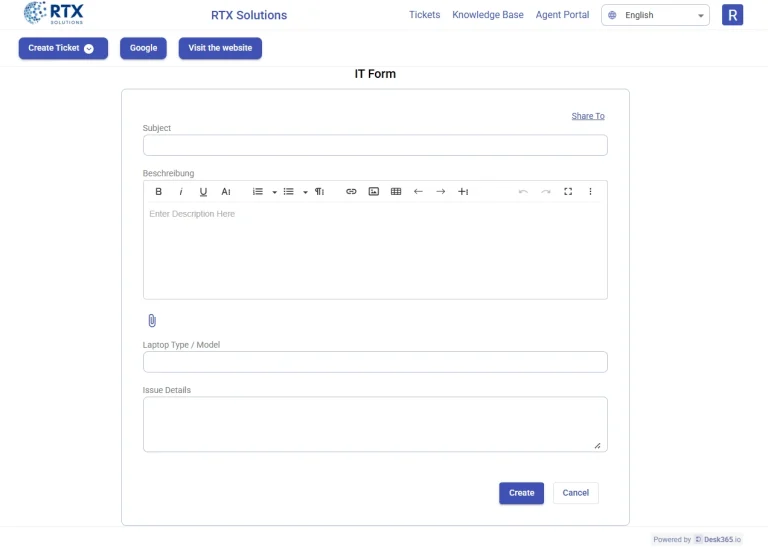Click the Google button
Viewport: 768px width, 550px height.
point(144,48)
